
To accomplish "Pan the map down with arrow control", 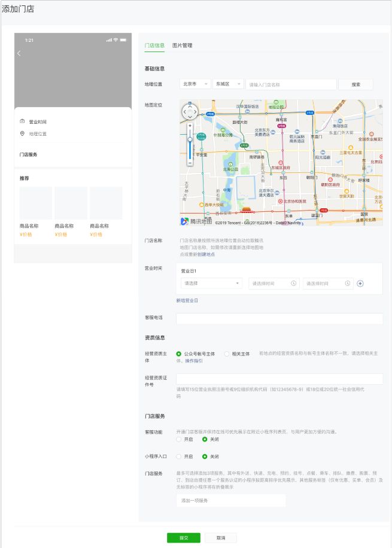I will click(190, 117).
